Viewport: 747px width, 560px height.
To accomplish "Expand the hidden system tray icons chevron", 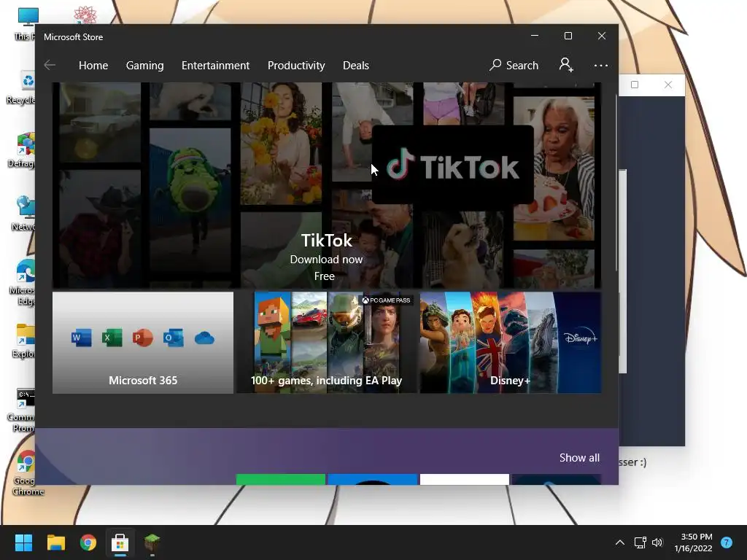I will (620, 542).
